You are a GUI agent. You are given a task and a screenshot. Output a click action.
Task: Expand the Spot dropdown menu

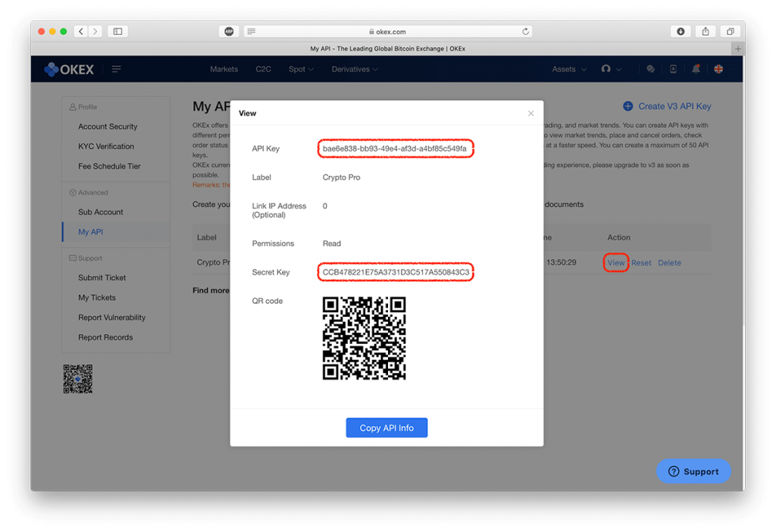tap(301, 69)
